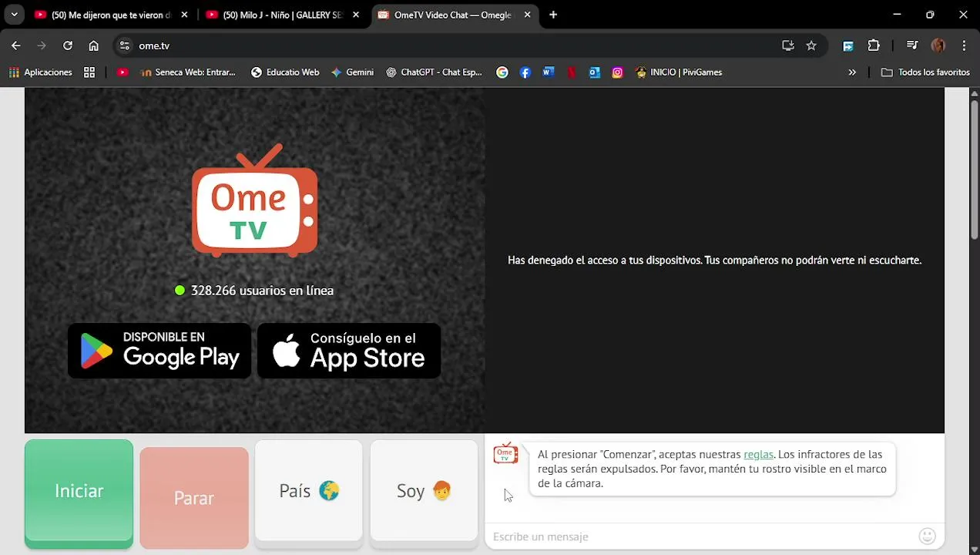
Task: Click the message input field
Action: (x=701, y=536)
